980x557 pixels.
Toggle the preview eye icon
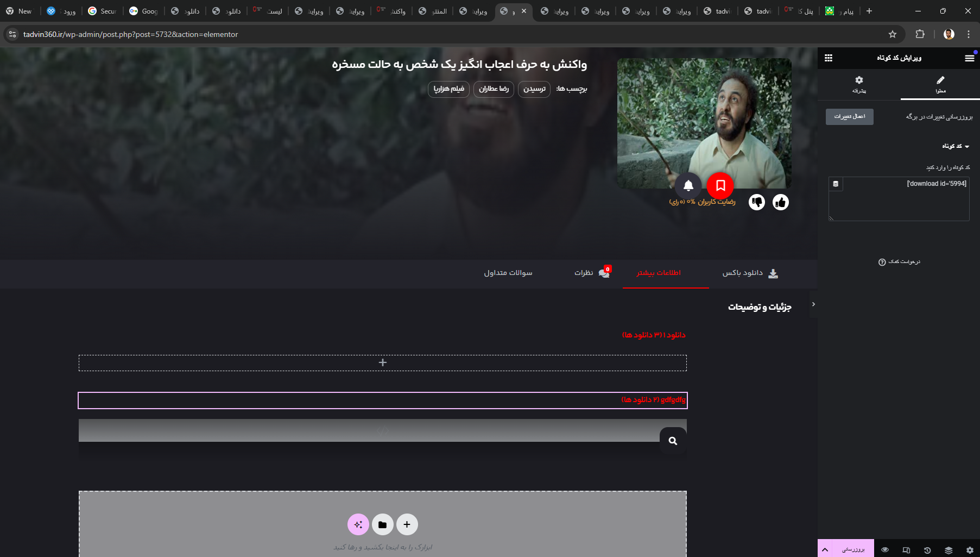tap(885, 550)
